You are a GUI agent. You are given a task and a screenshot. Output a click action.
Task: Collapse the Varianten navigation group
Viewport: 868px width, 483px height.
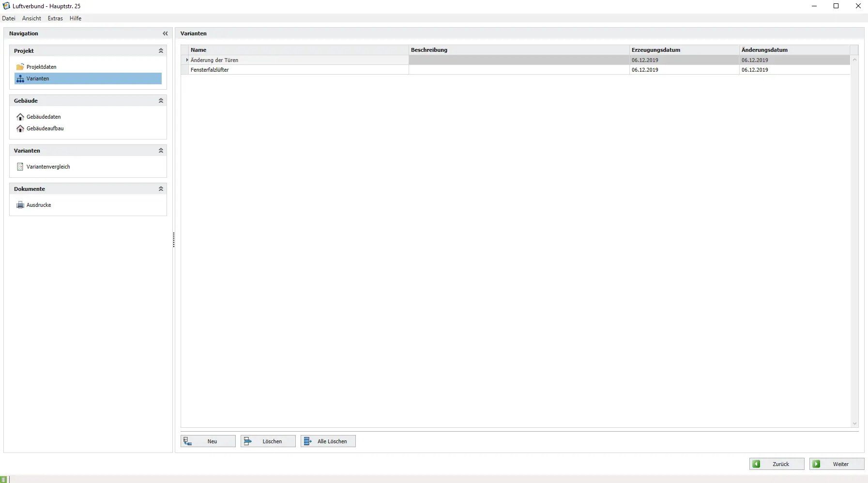[161, 151]
